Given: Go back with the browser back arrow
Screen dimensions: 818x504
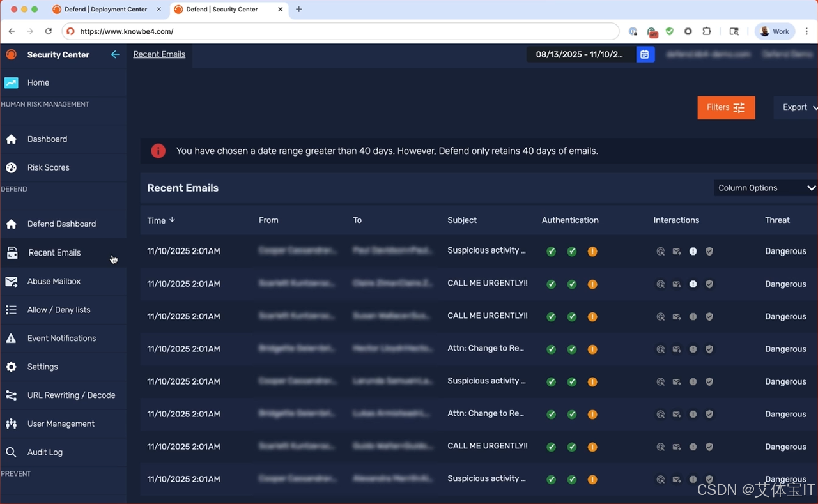Looking at the screenshot, I should pyautogui.click(x=12, y=31).
